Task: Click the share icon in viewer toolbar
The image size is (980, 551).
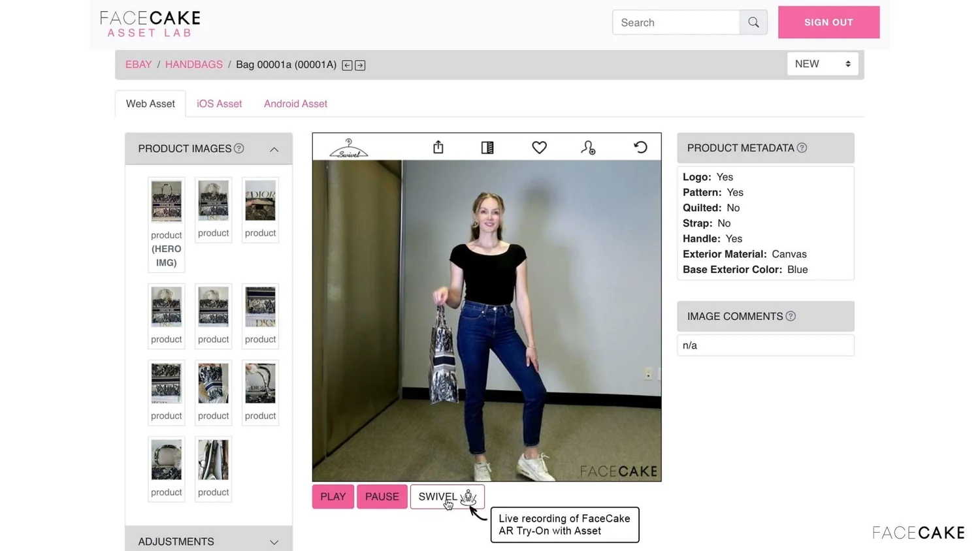Action: (438, 148)
